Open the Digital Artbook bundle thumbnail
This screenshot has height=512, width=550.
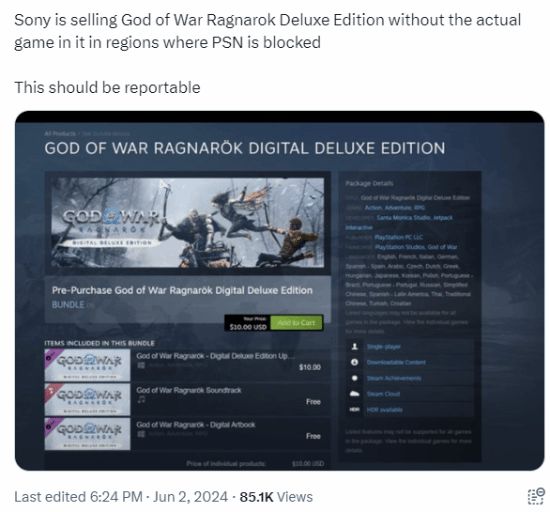(87, 434)
